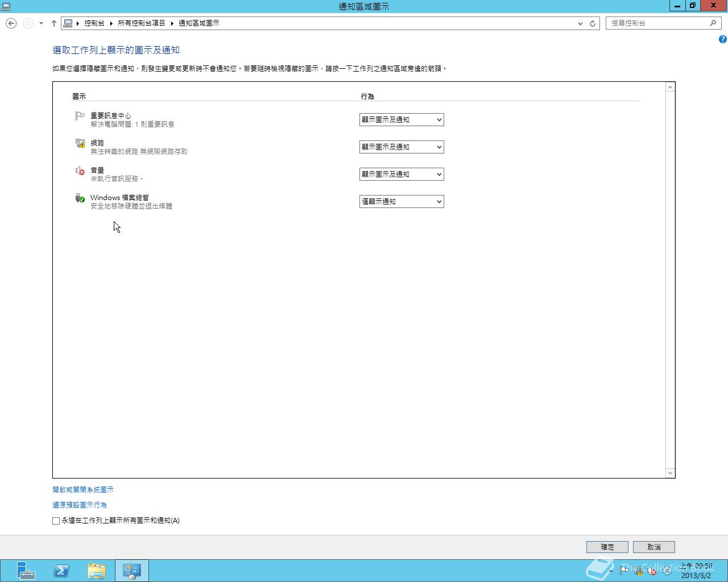Click text 無法辨識的網路 無網際網路存取
Image resolution: width=728 pixels, height=582 pixels.
point(139,152)
